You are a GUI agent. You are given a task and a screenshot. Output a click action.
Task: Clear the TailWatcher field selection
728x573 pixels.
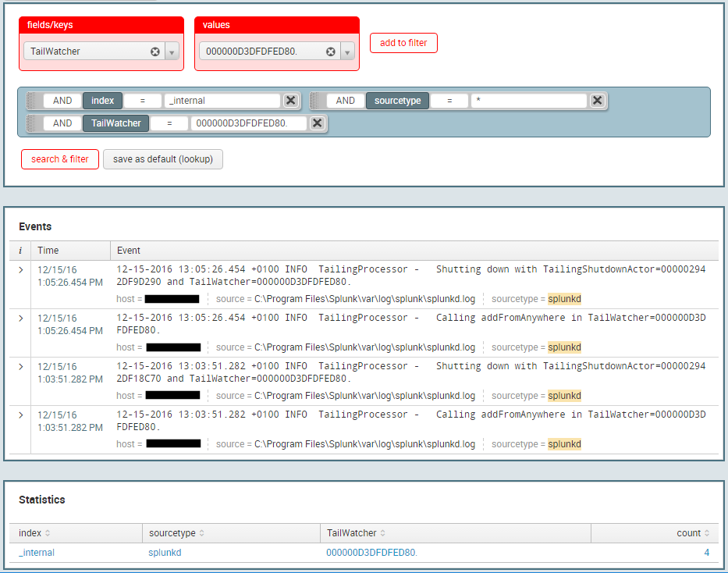coord(155,52)
